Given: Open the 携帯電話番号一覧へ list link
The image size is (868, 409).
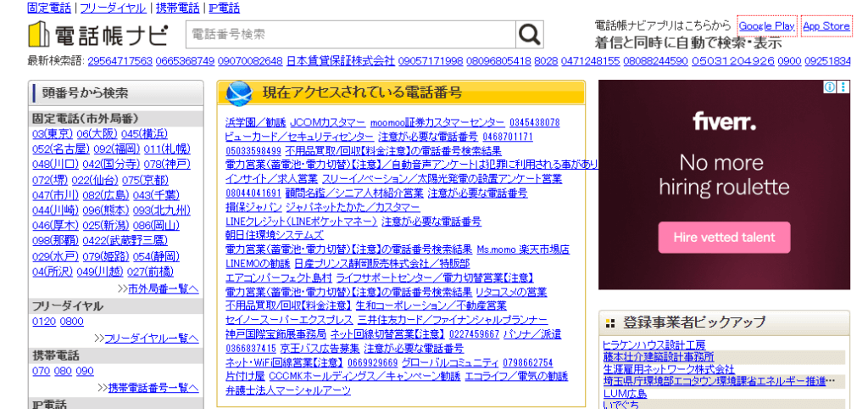Looking at the screenshot, I should click(153, 388).
